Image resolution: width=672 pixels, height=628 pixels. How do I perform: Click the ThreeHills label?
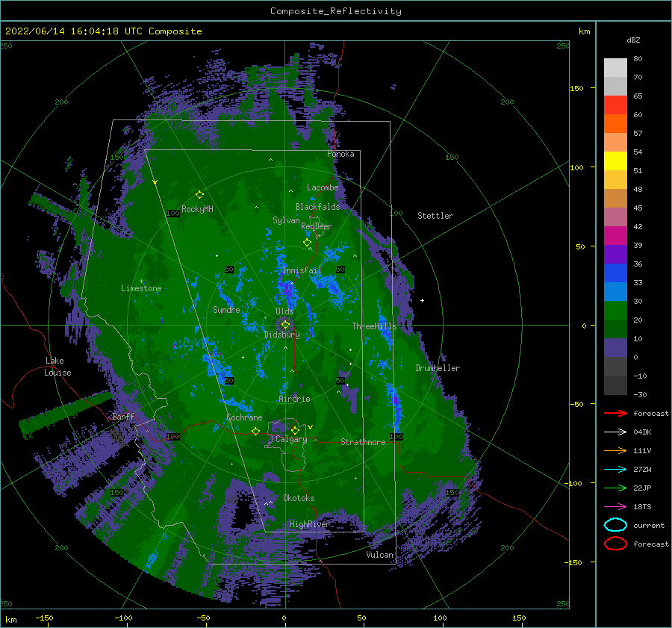point(374,326)
